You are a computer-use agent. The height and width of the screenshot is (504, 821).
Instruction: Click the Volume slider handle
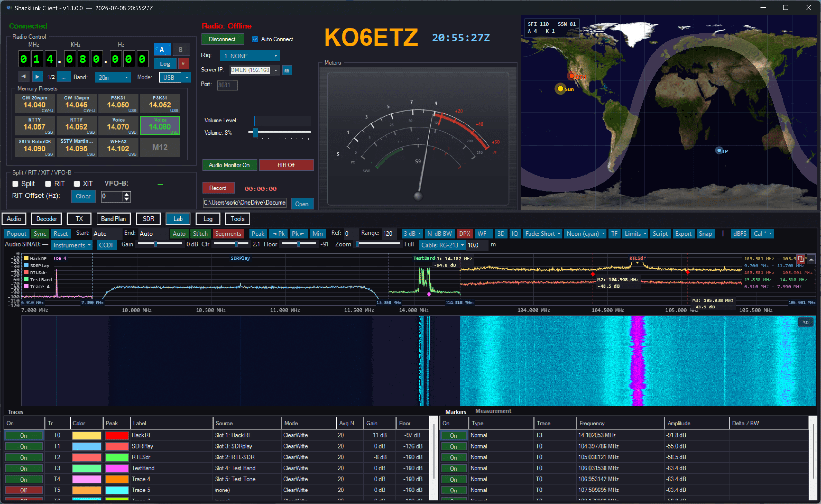255,132
